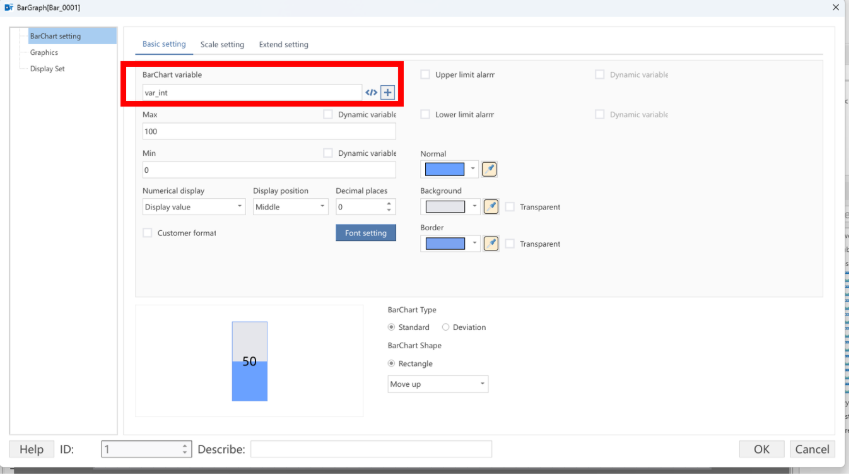Switch to Extend setting tab

[x=284, y=44]
